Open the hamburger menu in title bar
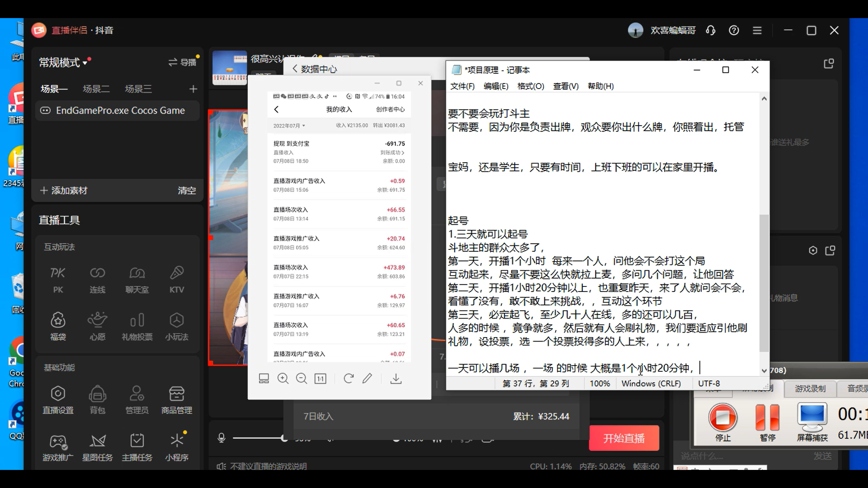Viewport: 868px width, 488px height. point(757,30)
